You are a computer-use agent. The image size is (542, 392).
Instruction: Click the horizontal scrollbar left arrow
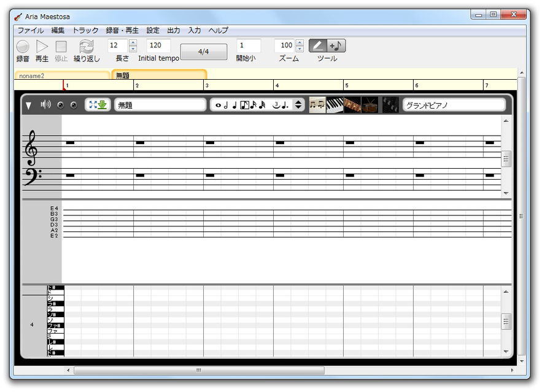click(69, 371)
